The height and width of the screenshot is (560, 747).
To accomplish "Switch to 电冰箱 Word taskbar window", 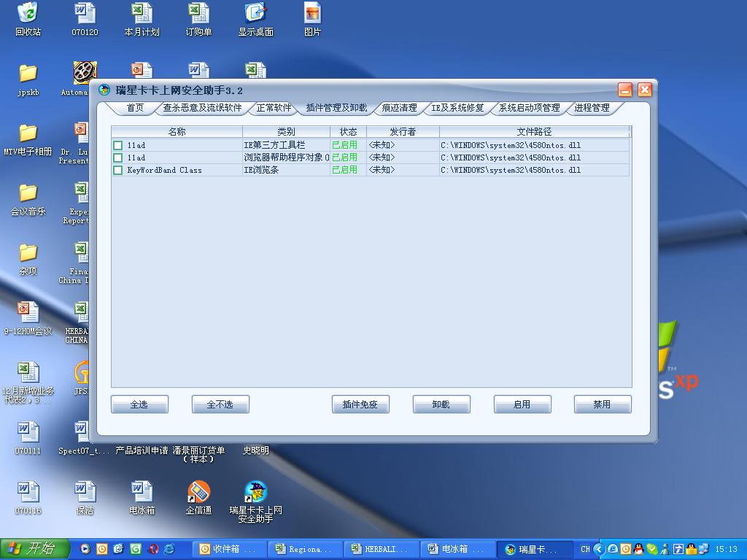I will click(458, 549).
